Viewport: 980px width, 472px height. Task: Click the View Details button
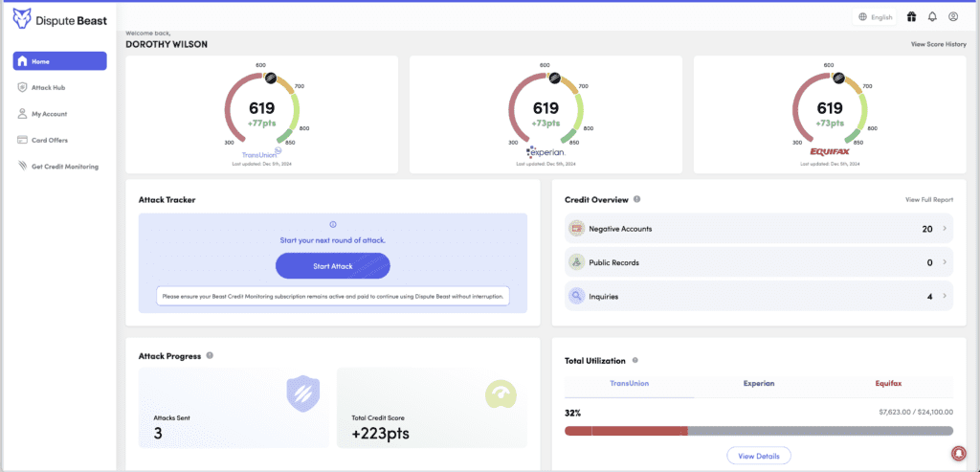[758, 455]
